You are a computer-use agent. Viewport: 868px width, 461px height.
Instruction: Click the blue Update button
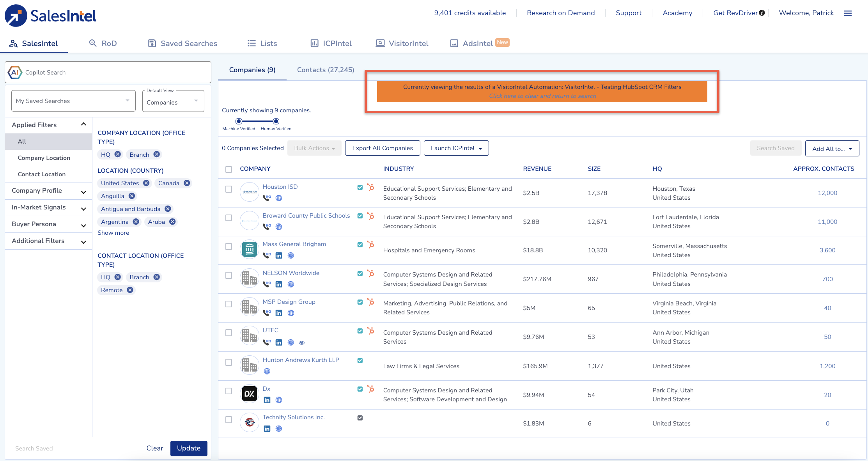coord(189,448)
